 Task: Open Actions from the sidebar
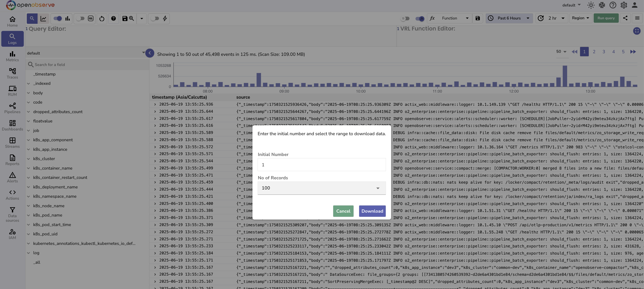[x=12, y=195]
